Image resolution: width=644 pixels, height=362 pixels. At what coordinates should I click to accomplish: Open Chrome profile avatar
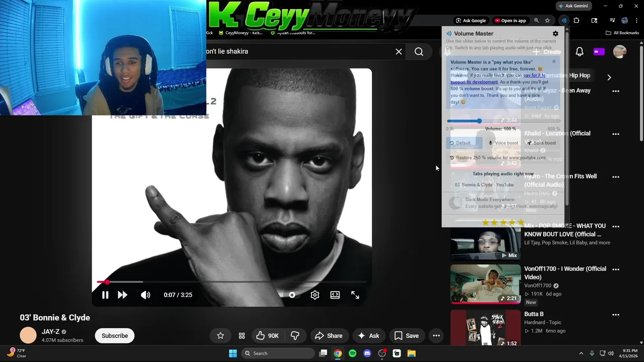pos(624,21)
